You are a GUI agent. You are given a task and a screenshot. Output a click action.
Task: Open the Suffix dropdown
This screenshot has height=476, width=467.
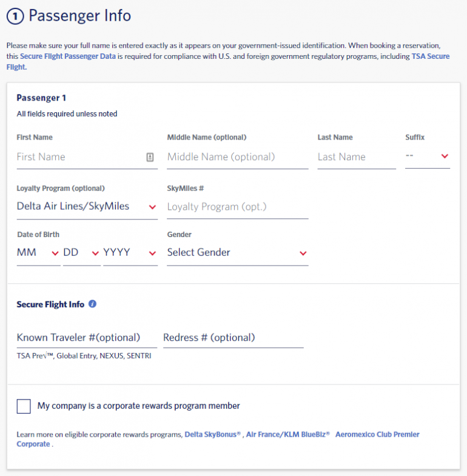(428, 156)
